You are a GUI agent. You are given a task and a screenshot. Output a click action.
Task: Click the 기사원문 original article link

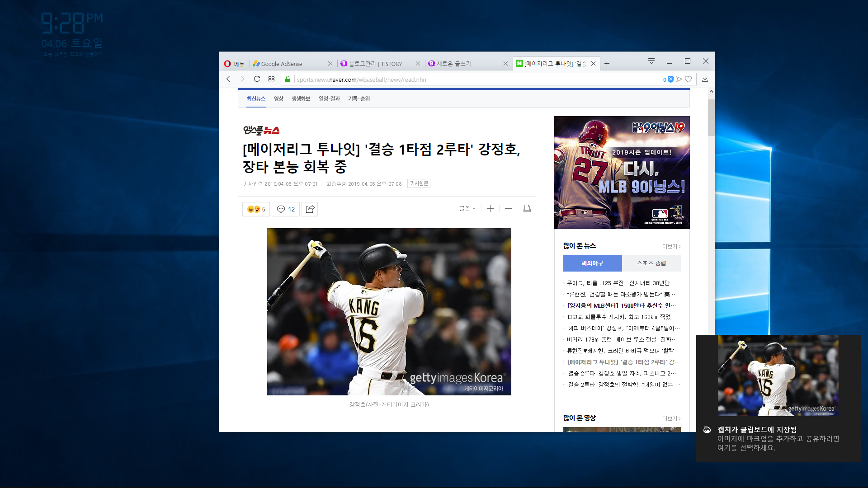419,183
